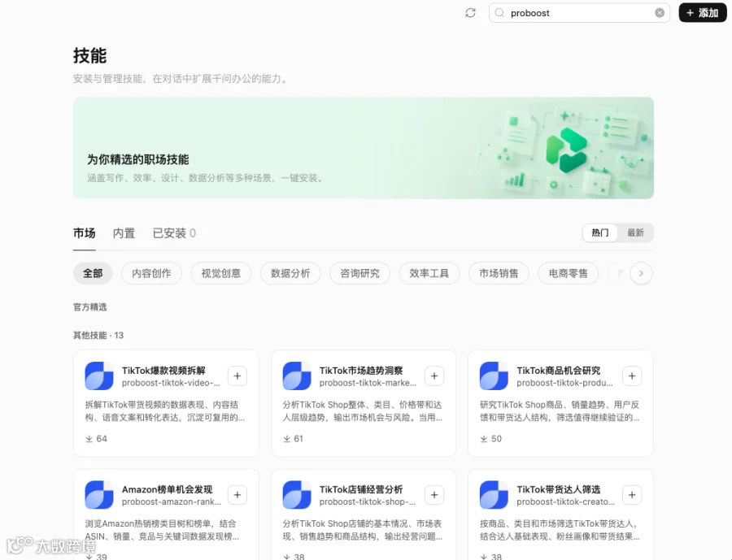This screenshot has width=732, height=560.
Task: Open the TikTok市场趋势洞察 title
Action: tap(361, 371)
